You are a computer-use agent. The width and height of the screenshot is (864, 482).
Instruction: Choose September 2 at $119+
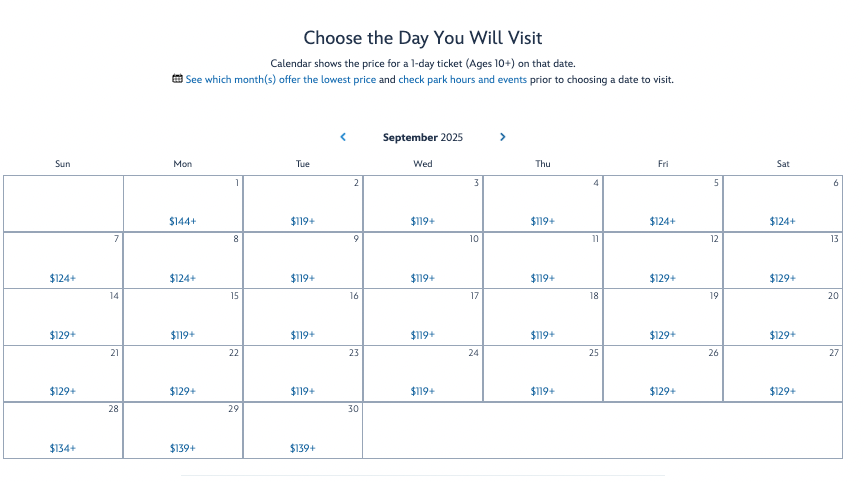point(303,204)
